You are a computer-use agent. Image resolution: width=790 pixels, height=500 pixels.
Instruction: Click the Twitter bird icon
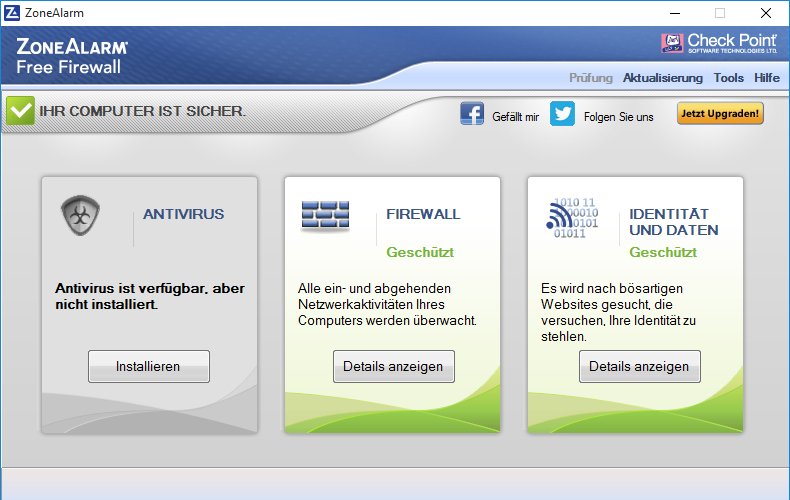562,113
